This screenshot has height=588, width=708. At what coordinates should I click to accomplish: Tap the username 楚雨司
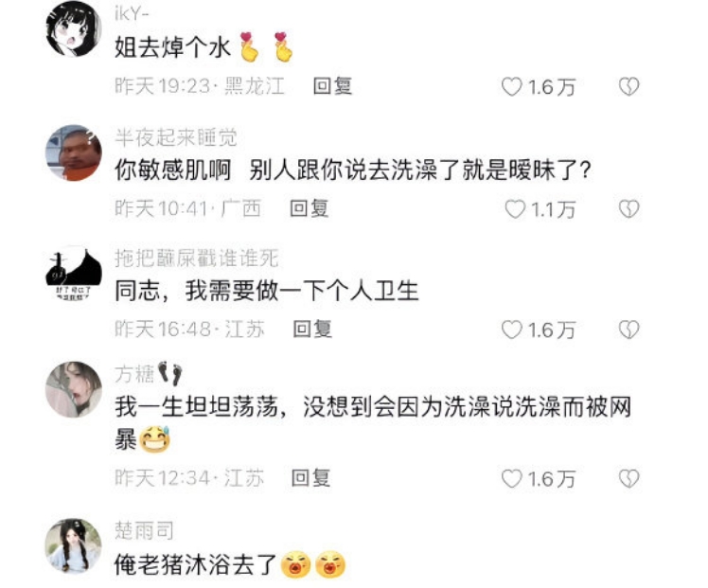[x=144, y=530]
